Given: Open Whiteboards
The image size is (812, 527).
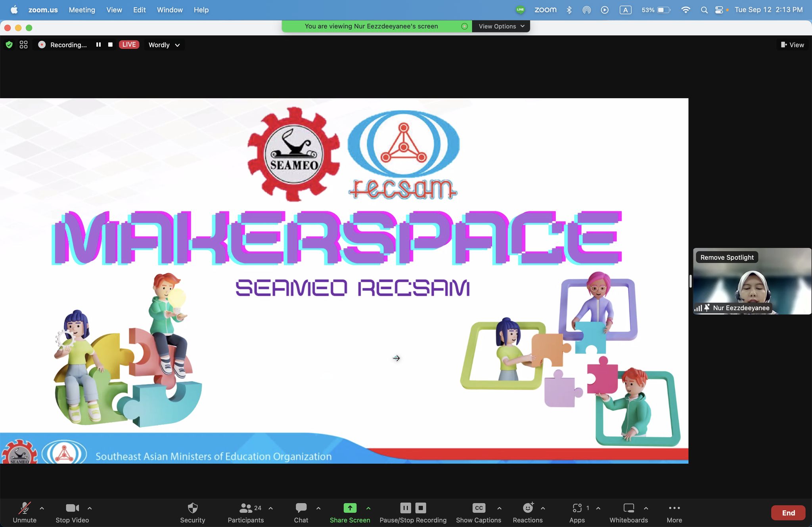Looking at the screenshot, I should (628, 513).
